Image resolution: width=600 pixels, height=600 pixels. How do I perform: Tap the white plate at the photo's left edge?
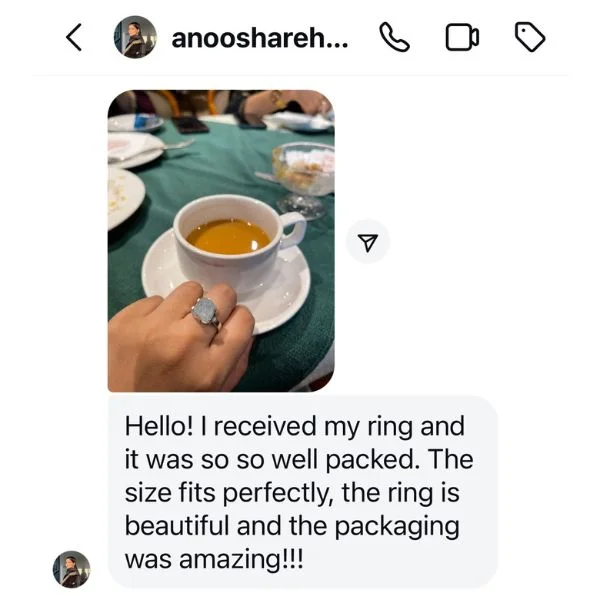(x=126, y=197)
